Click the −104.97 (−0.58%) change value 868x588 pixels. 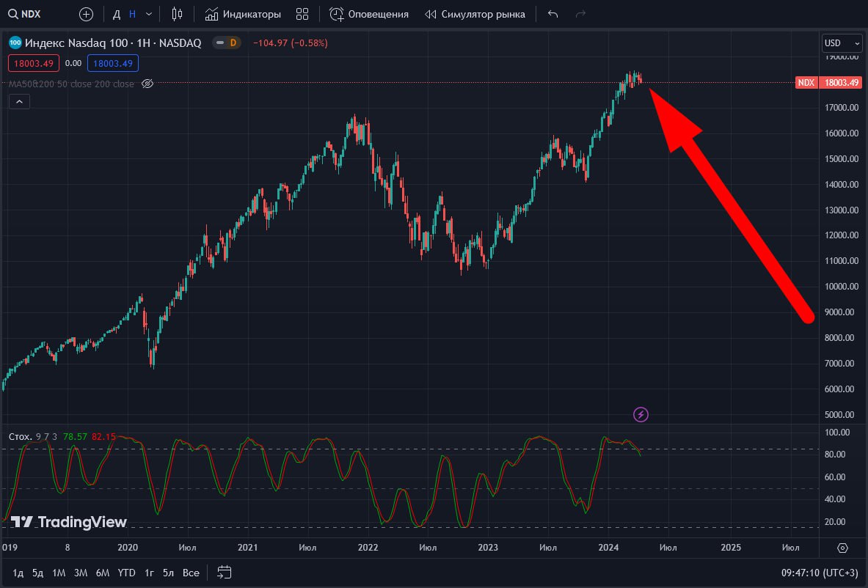coord(290,43)
